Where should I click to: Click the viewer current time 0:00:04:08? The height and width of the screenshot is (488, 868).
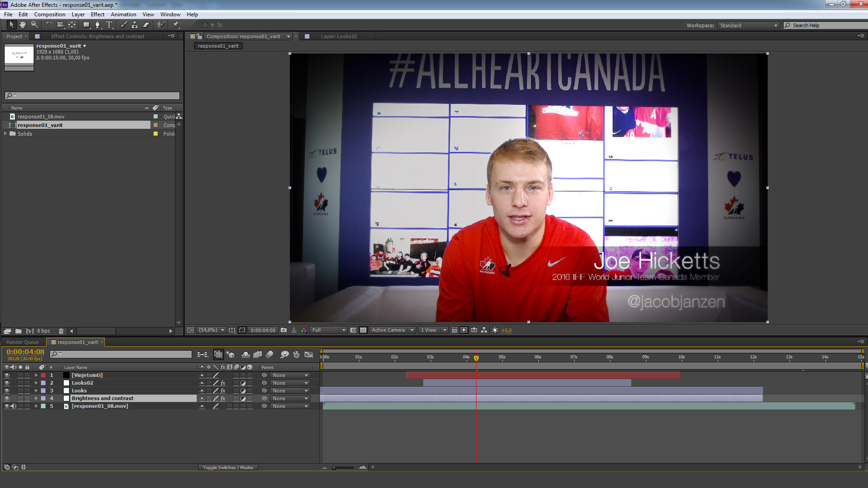click(263, 330)
